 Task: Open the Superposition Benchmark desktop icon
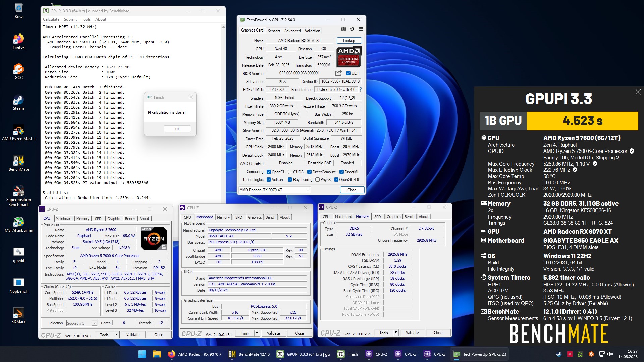(18, 196)
